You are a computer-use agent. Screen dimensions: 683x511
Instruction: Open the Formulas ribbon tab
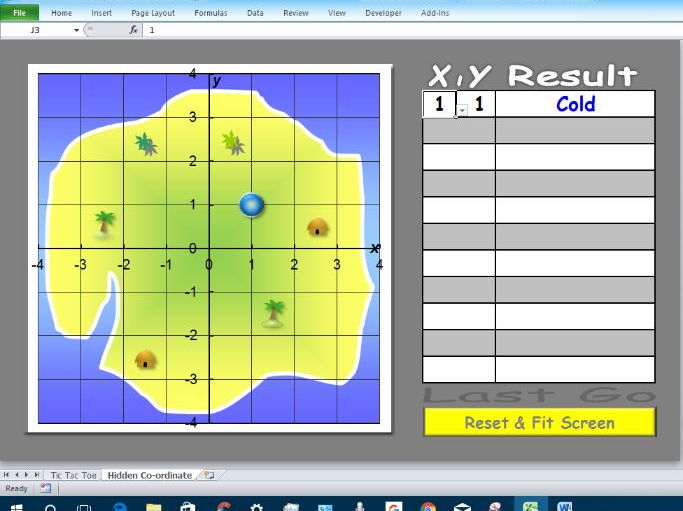pos(211,13)
